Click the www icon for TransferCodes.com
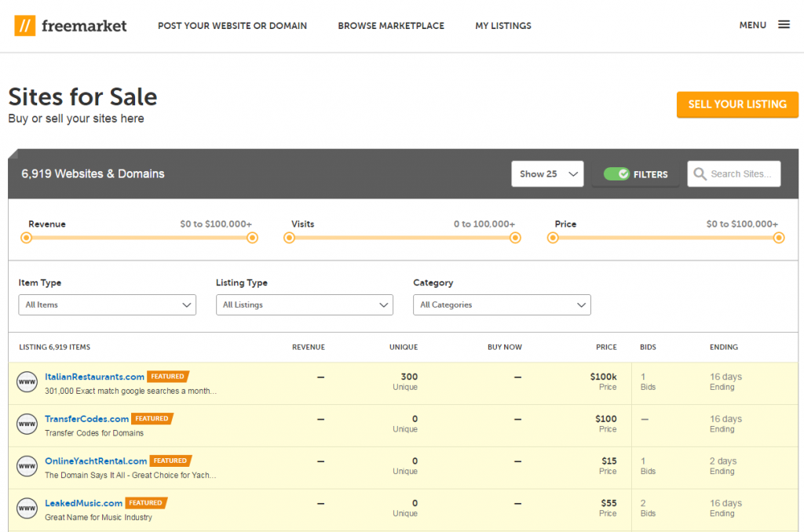 coord(27,424)
